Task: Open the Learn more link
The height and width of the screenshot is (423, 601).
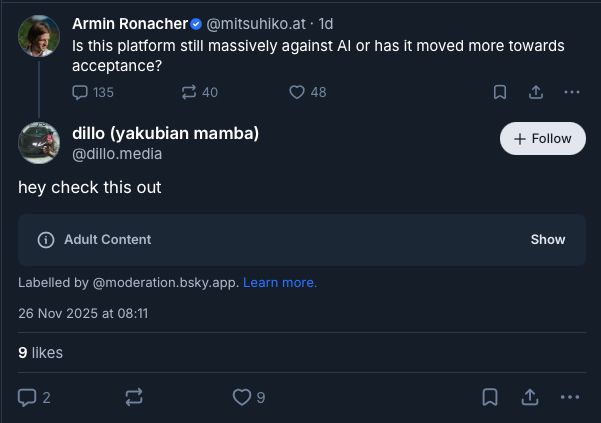Action: [280, 283]
